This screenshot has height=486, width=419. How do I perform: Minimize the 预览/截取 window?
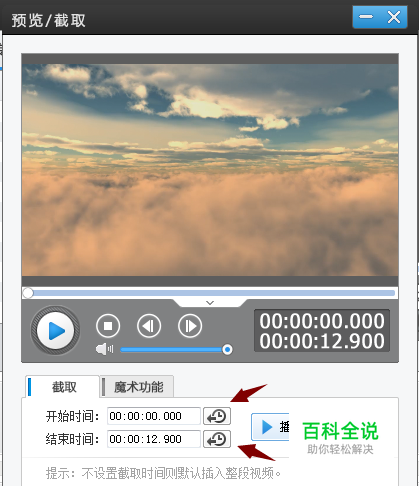click(366, 16)
